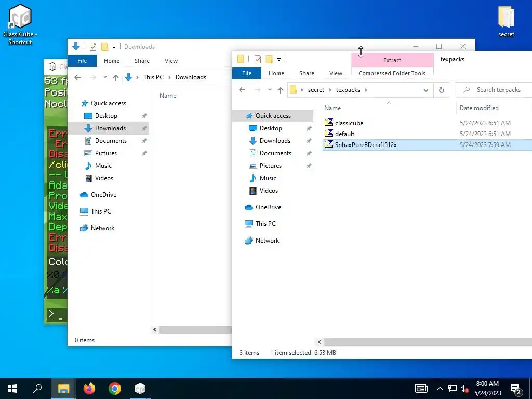Select the default zip file
The height and width of the screenshot is (399, 532).
click(x=340, y=134)
